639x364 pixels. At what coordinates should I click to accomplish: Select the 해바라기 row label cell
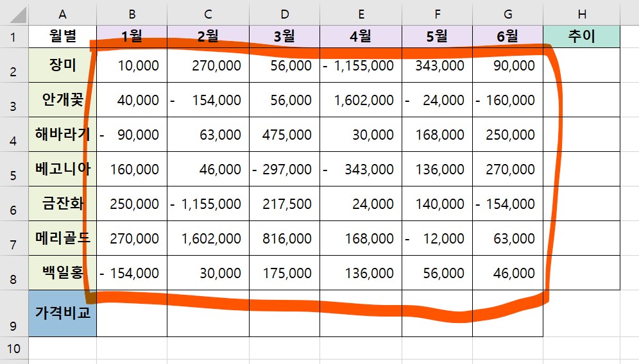point(62,135)
